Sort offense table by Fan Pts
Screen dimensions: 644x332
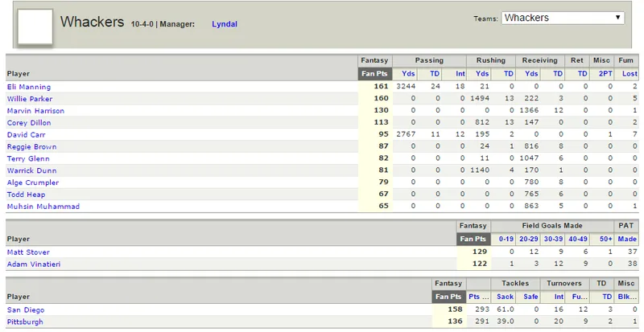(x=374, y=74)
